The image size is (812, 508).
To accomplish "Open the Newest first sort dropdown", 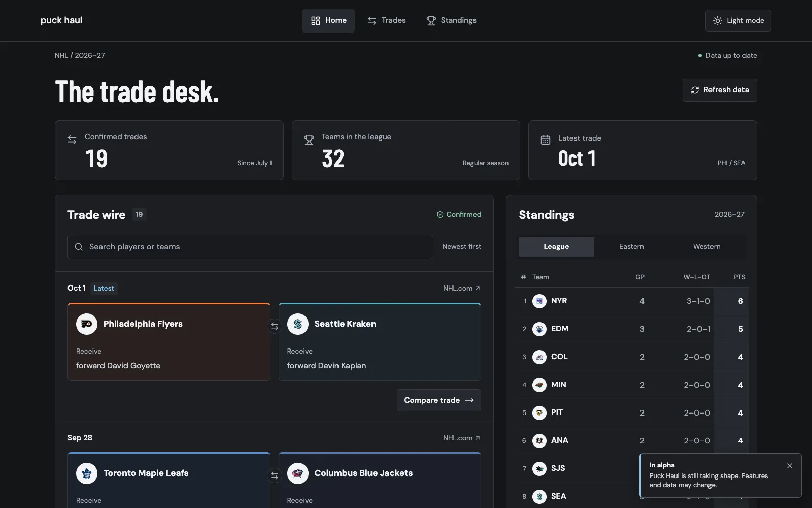I will [461, 247].
